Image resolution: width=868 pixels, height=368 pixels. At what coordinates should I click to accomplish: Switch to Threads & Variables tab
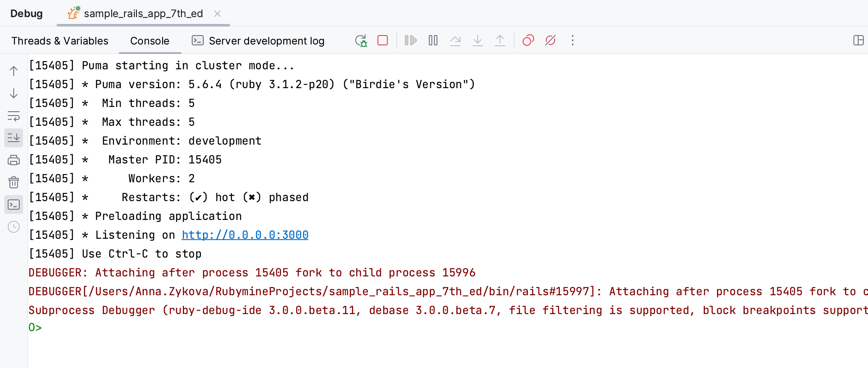[60, 41]
